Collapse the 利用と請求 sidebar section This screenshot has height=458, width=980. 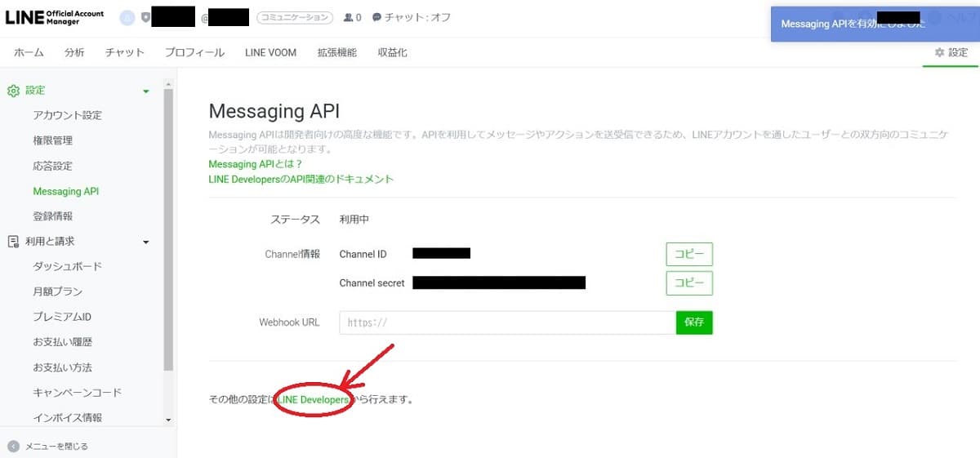(146, 242)
